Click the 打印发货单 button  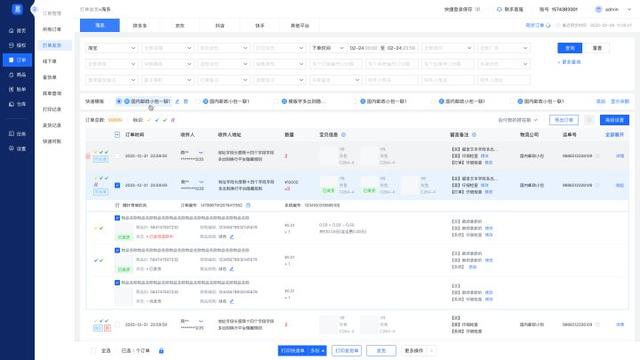(x=347, y=351)
